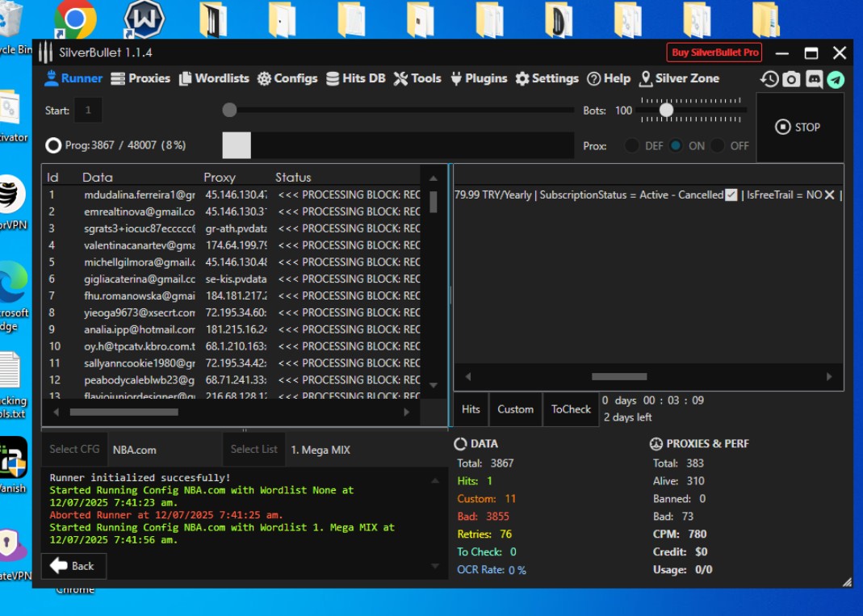Click the Bad count 3855 in DATA
Image resolution: width=863 pixels, height=616 pixels.
click(497, 517)
